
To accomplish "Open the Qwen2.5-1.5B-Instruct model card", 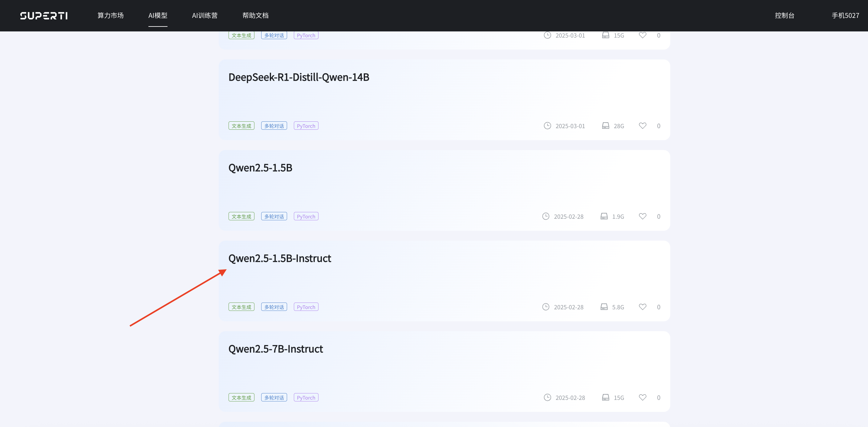I will (x=280, y=258).
